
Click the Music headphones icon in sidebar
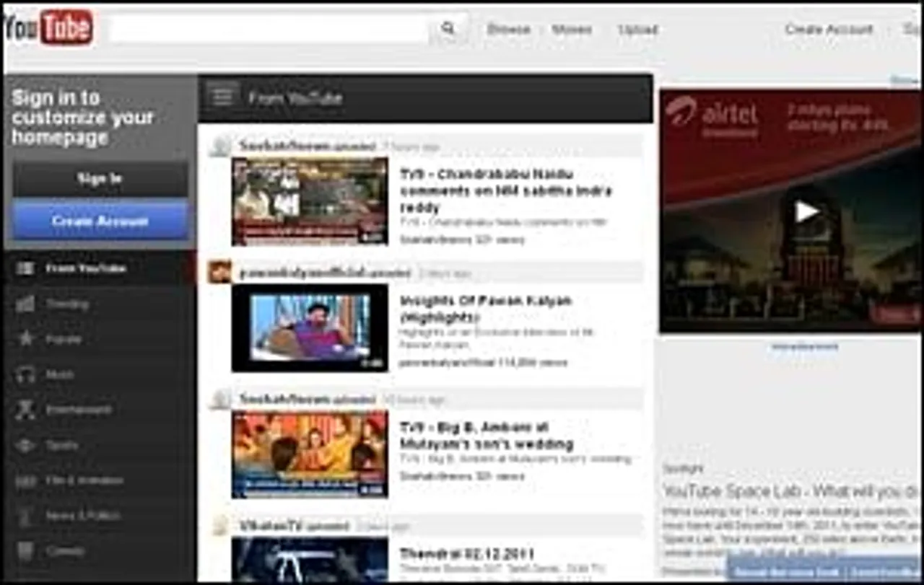pos(25,374)
